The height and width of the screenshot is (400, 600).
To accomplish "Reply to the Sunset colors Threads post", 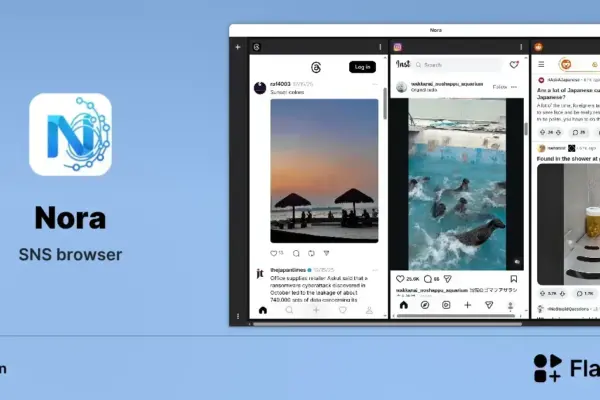I will [x=296, y=253].
